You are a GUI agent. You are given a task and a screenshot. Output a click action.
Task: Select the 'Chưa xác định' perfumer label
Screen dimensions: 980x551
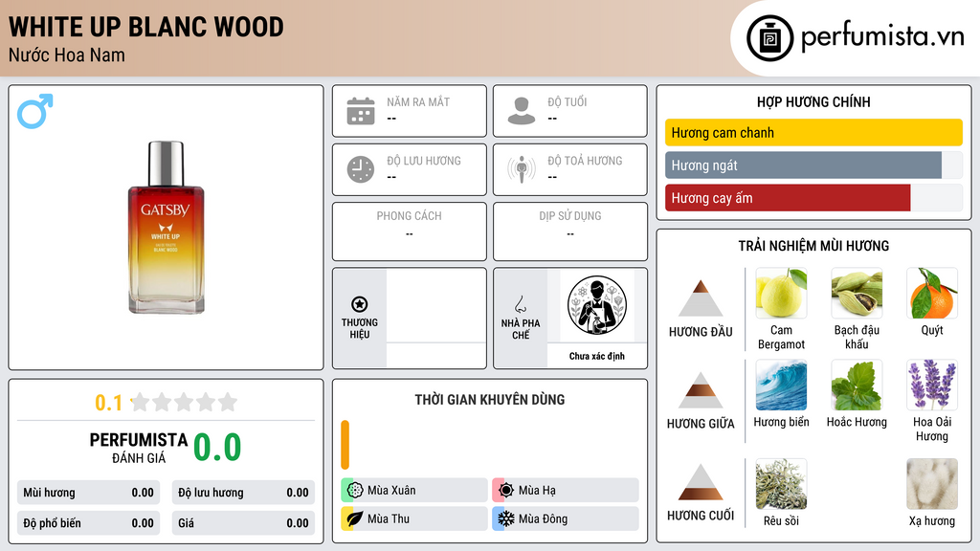[597, 356]
